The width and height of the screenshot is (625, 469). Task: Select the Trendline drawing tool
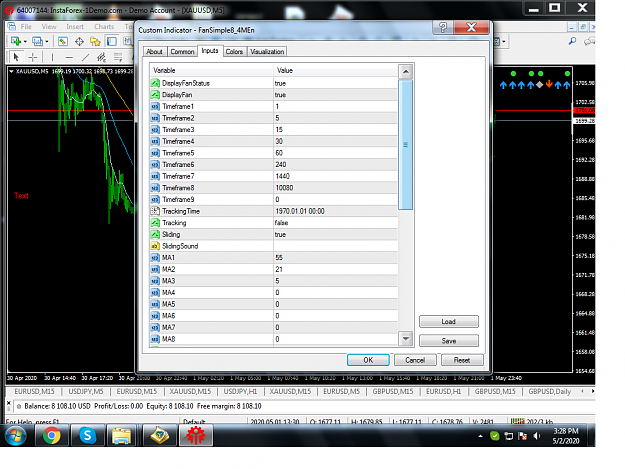[x=85, y=57]
